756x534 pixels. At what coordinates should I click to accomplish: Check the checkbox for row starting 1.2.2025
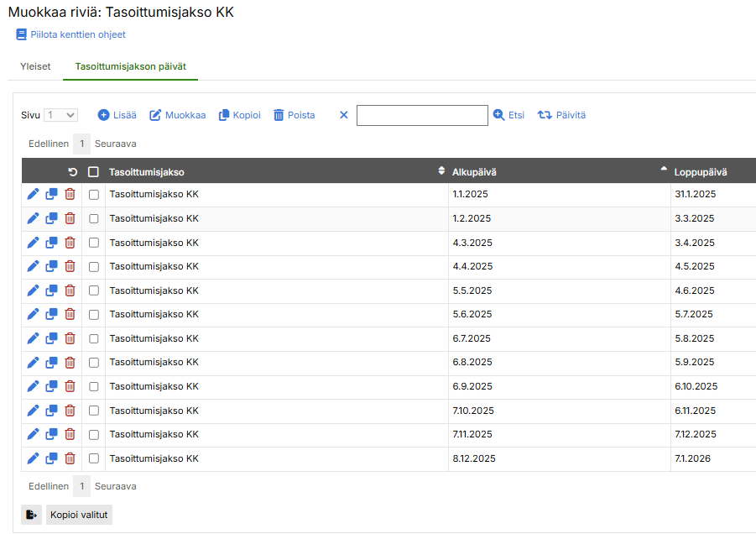[x=93, y=218]
